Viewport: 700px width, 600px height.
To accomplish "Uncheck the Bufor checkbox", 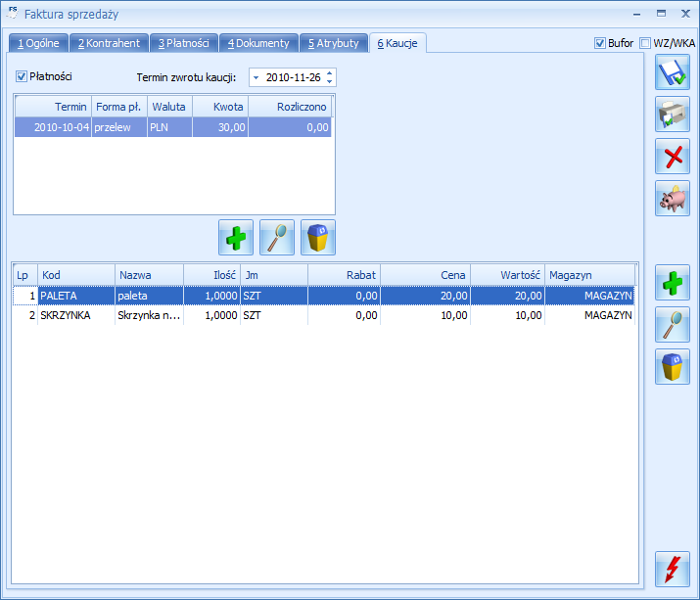I will pos(600,43).
